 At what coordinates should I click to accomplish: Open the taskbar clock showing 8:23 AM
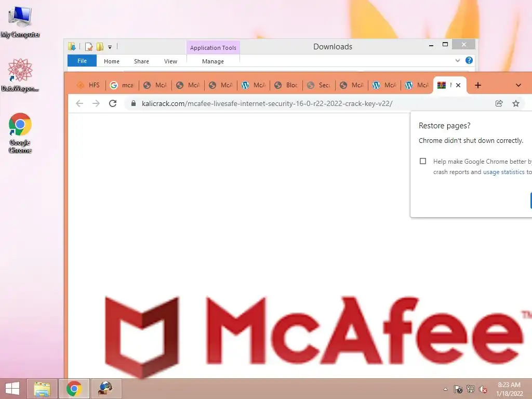(509, 389)
